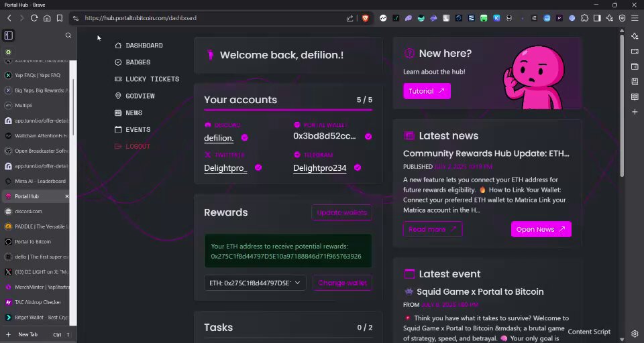The width and height of the screenshot is (644, 343).
Task: Open the Badges page
Action: pos(133,62)
